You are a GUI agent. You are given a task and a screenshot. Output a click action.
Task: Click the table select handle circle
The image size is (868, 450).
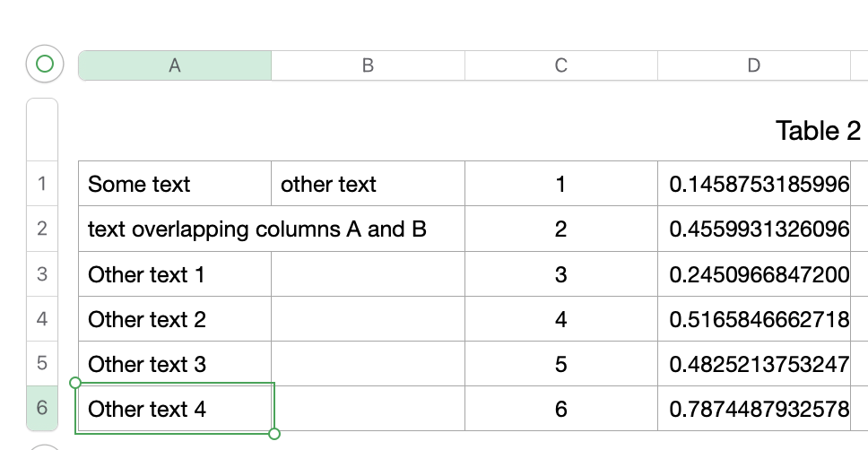click(44, 64)
